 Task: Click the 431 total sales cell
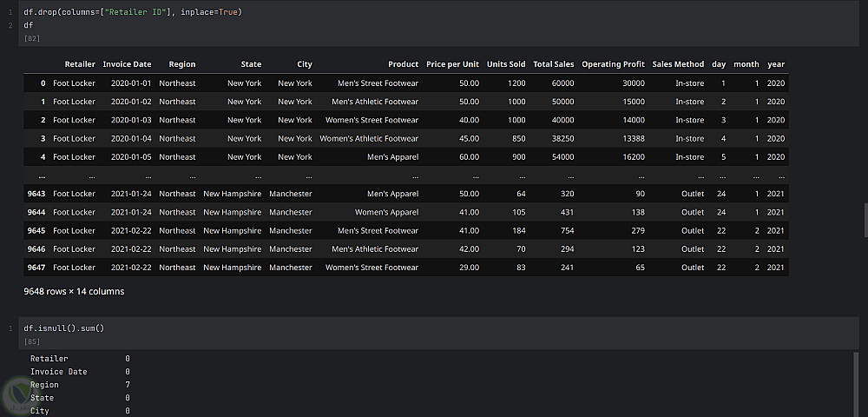pos(568,212)
